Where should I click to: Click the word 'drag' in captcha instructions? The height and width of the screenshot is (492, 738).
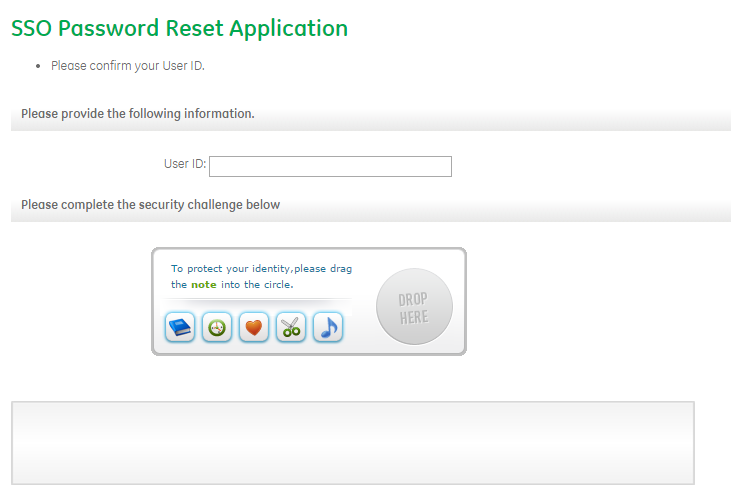[x=340, y=269]
